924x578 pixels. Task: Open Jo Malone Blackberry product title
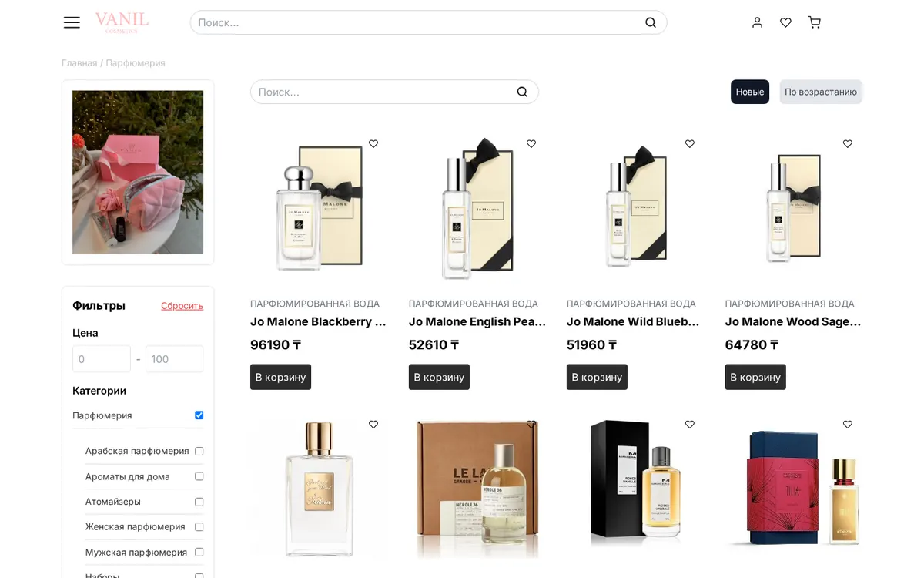click(x=319, y=321)
